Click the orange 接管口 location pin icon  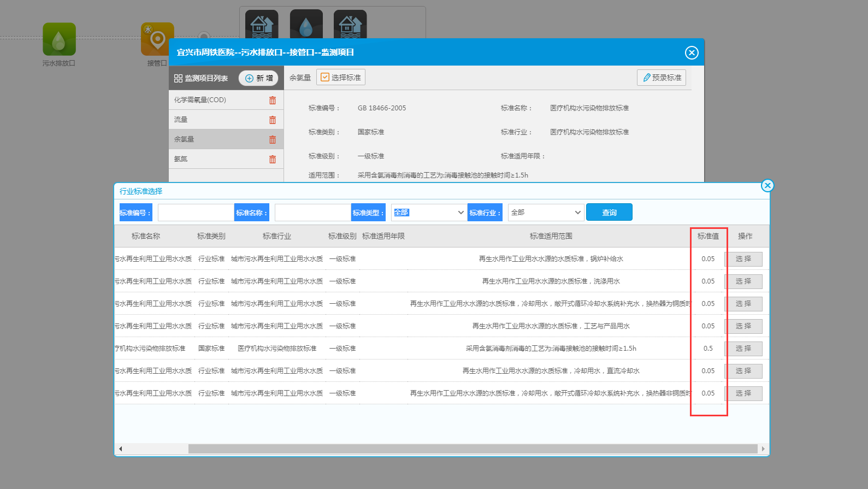pyautogui.click(x=157, y=39)
